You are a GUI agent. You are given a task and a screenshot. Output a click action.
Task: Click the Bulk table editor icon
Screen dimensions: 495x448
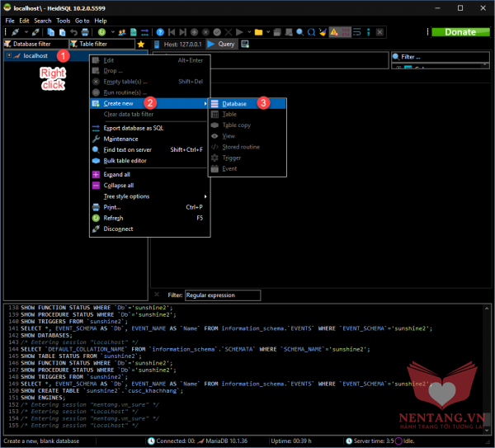[97, 161]
